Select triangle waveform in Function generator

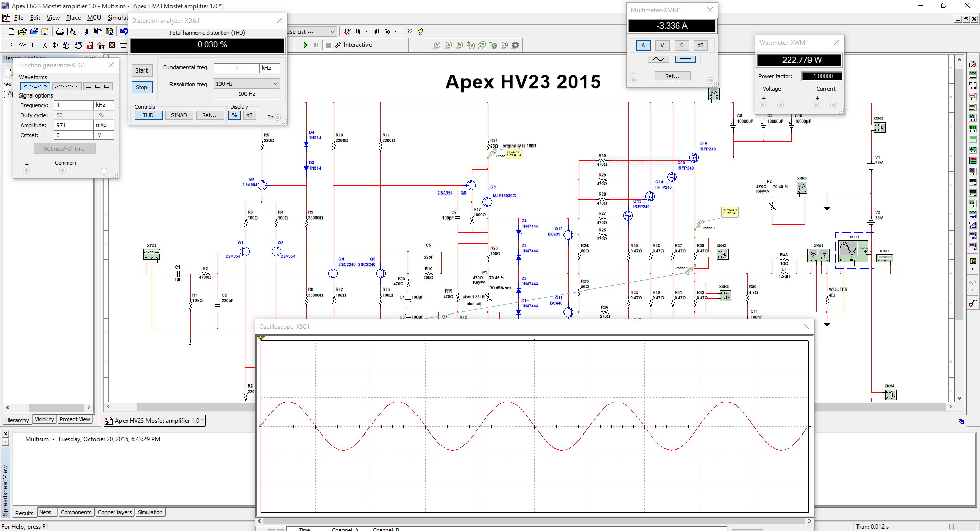66,86
